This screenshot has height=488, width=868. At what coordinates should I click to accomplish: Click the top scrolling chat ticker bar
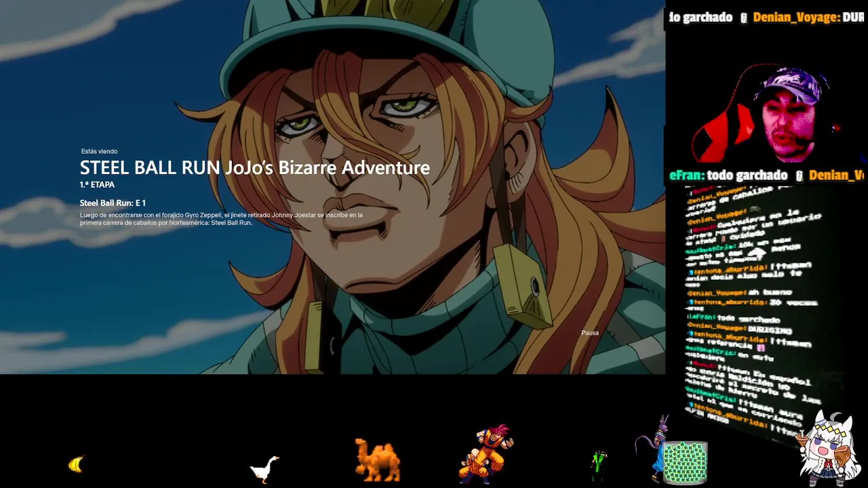pyautogui.click(x=766, y=17)
